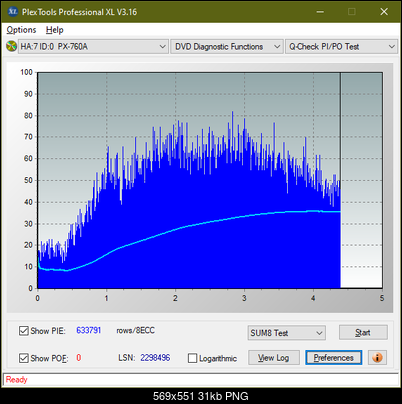Click the y-axis label 100
Screen dimensions: 402x404
click(x=26, y=72)
